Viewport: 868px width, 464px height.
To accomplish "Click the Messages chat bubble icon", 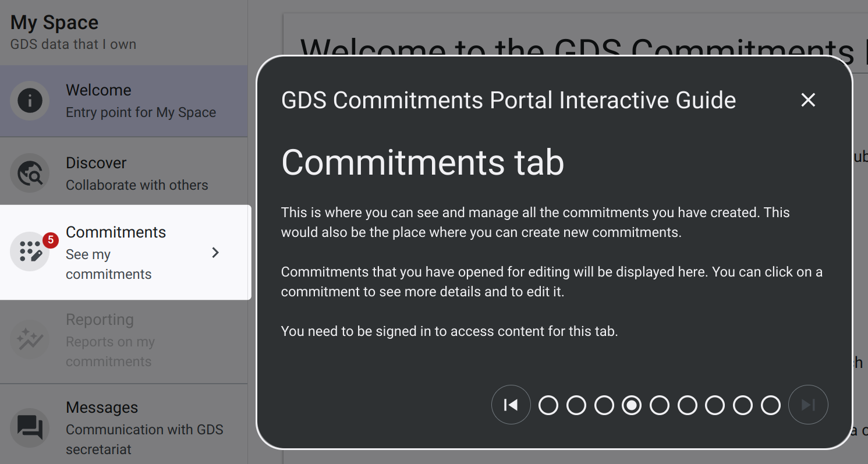I will (x=30, y=428).
